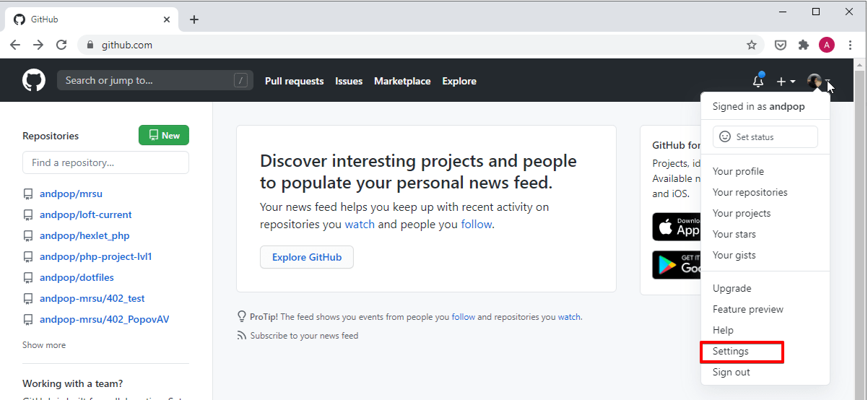
Task: Open the andpop/hexlet_php repository link
Action: click(x=84, y=235)
